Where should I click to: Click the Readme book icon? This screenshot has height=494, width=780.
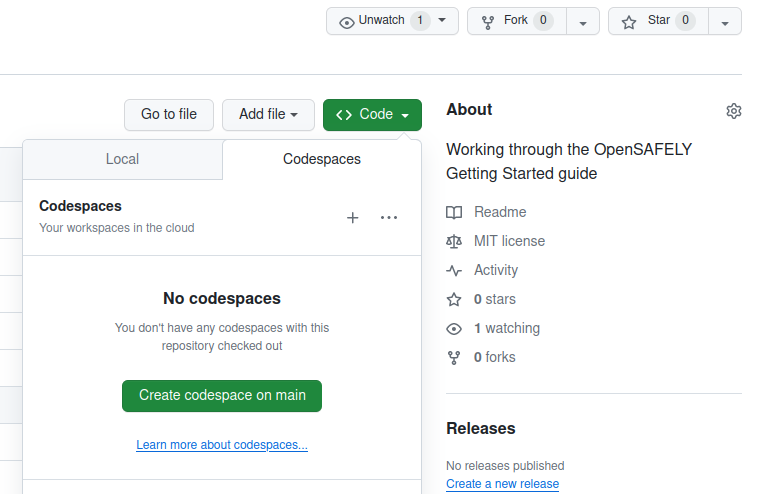(454, 212)
